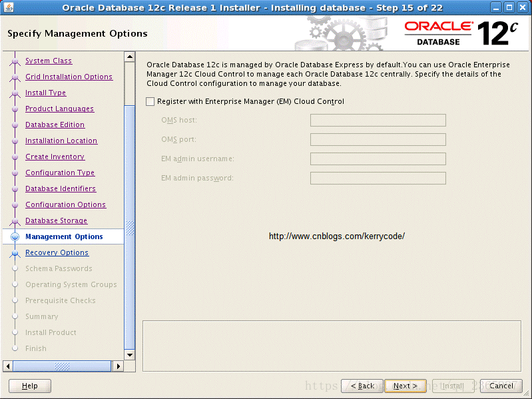Click the Installation Location step bullet icon

pyautogui.click(x=15, y=141)
